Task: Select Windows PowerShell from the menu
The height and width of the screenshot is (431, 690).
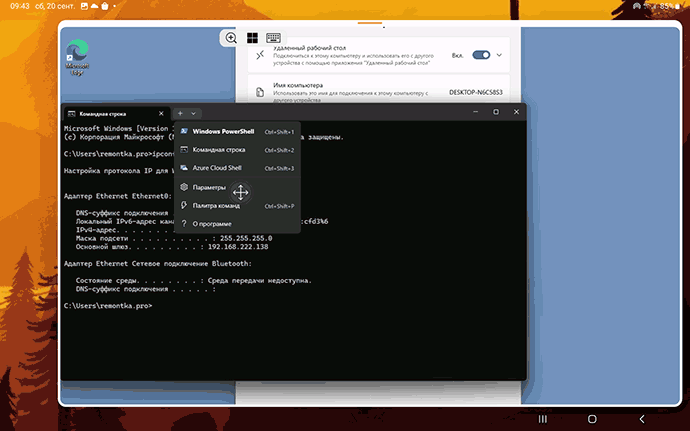Action: (x=222, y=131)
